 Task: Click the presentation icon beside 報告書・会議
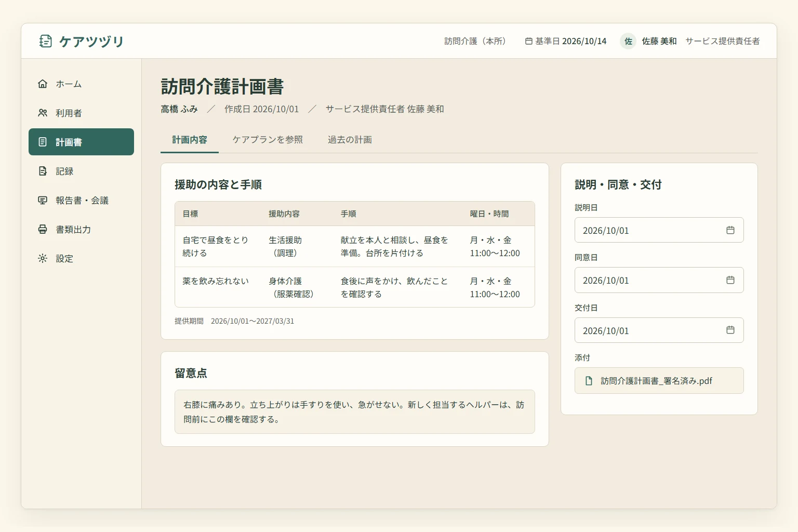click(x=43, y=200)
